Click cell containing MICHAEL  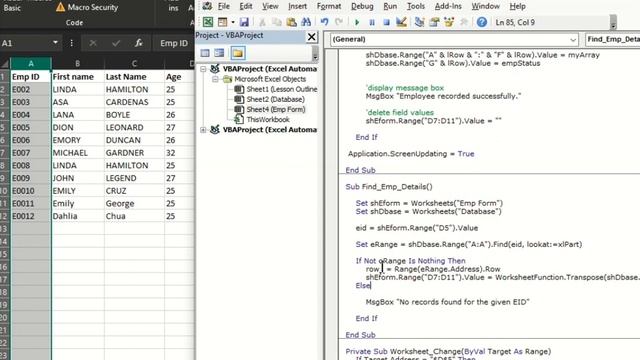[78, 153]
